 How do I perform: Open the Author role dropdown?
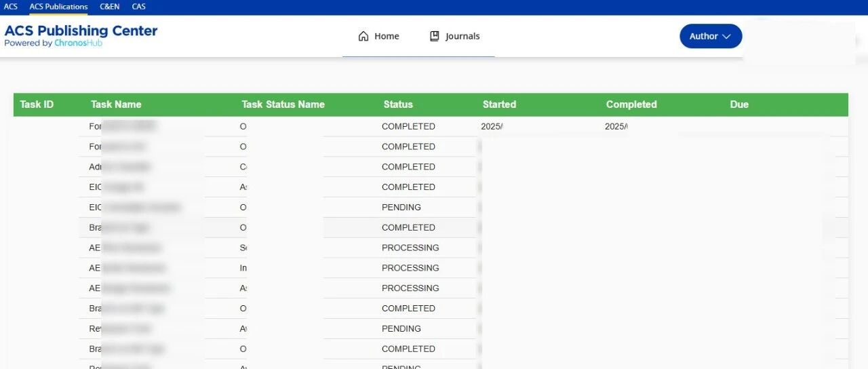coord(711,37)
